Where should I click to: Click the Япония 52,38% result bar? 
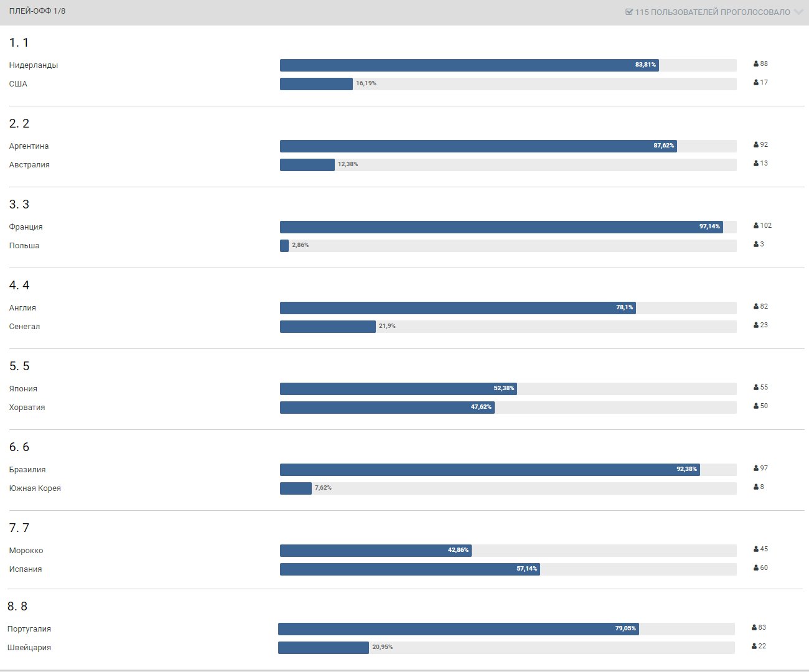pos(398,389)
